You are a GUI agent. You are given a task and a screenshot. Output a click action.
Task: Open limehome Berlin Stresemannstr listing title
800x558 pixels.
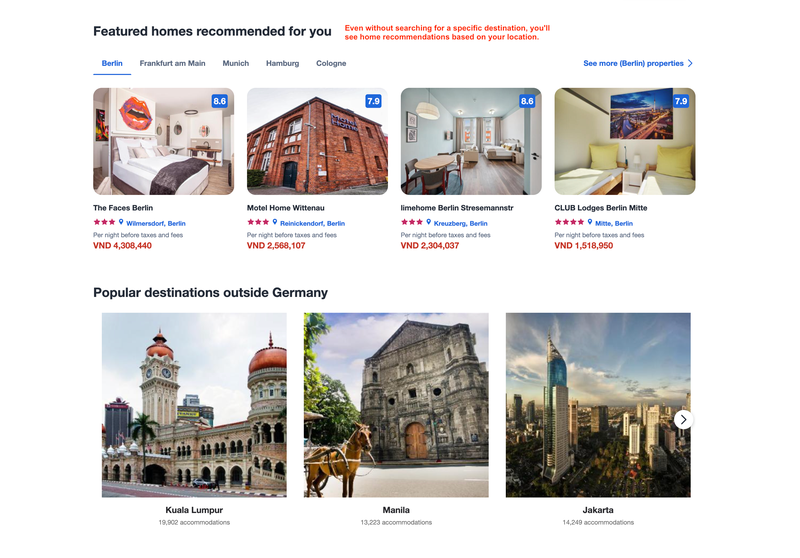pyautogui.click(x=457, y=208)
